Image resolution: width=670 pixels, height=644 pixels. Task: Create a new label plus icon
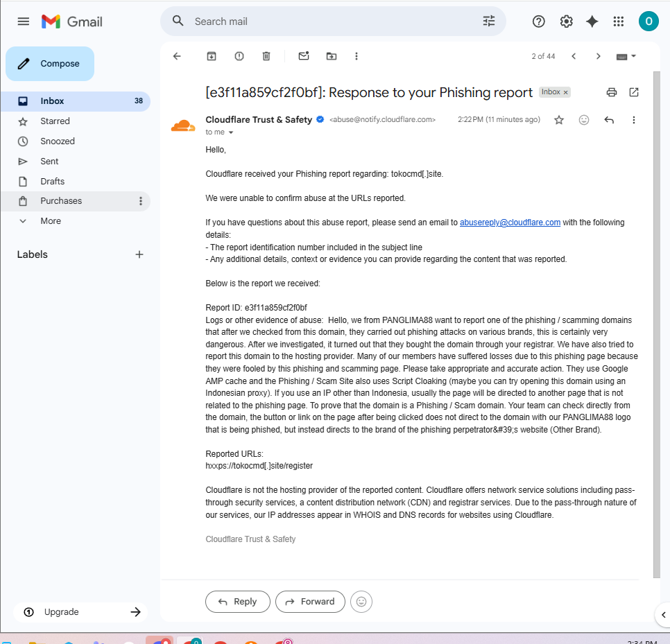139,254
